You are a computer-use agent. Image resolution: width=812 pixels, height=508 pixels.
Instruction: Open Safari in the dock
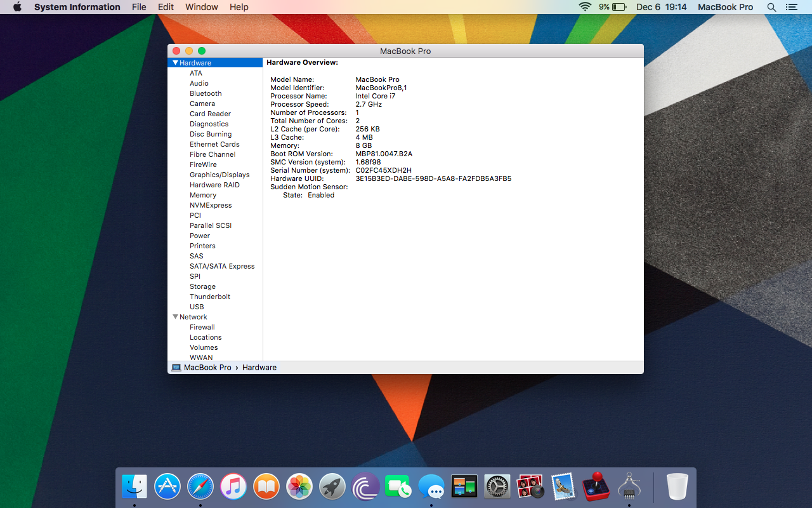(200, 487)
